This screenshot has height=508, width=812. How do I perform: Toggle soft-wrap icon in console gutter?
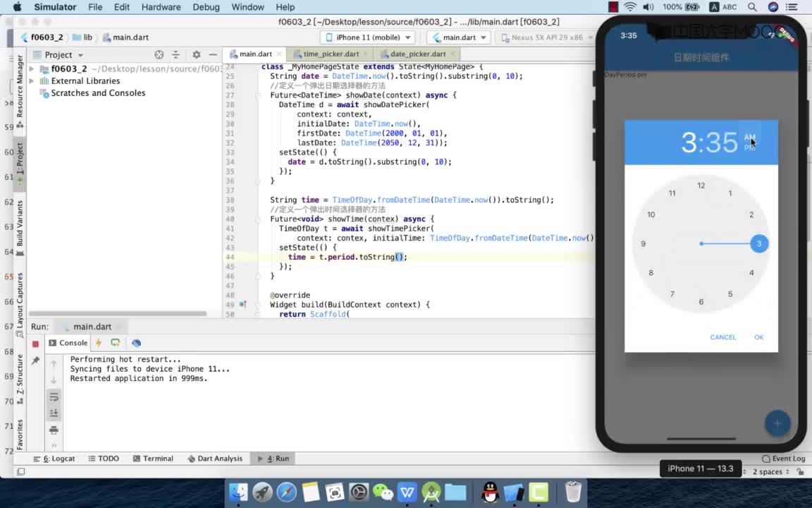pos(54,397)
